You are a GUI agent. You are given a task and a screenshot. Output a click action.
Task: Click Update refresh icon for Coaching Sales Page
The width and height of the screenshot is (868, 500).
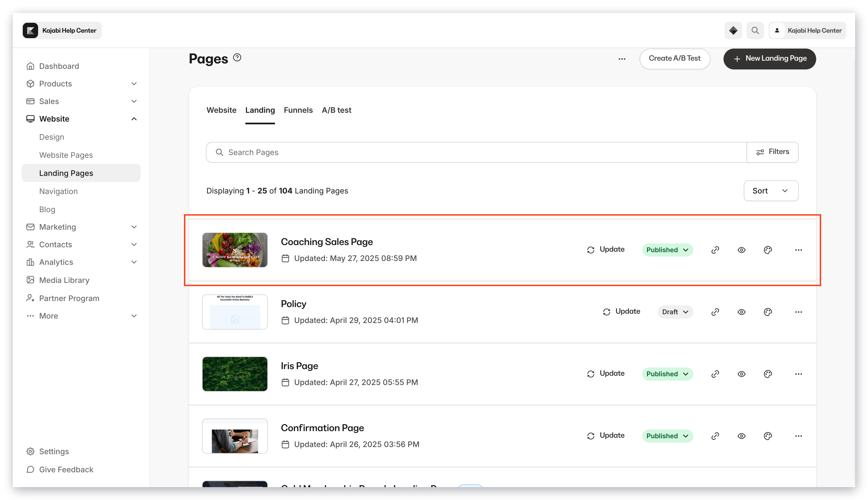[591, 250]
